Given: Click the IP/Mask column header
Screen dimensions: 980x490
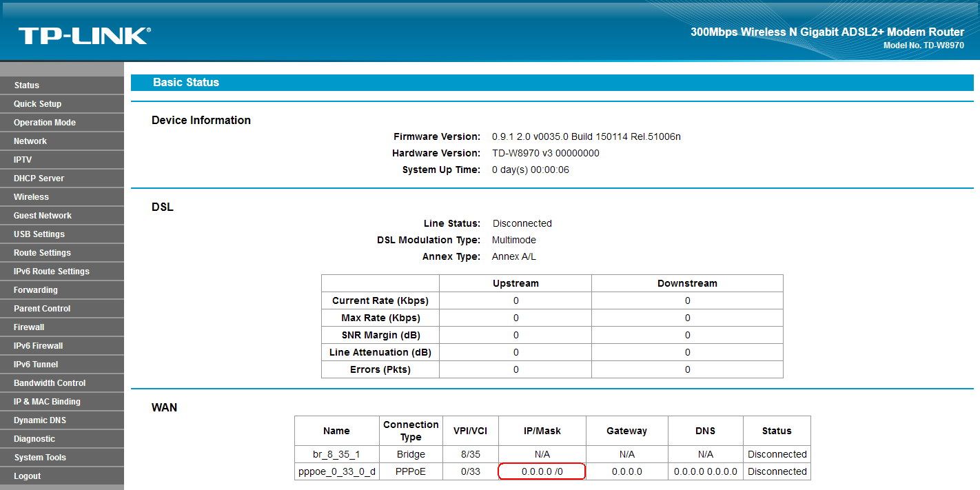Looking at the screenshot, I should click(x=542, y=431).
